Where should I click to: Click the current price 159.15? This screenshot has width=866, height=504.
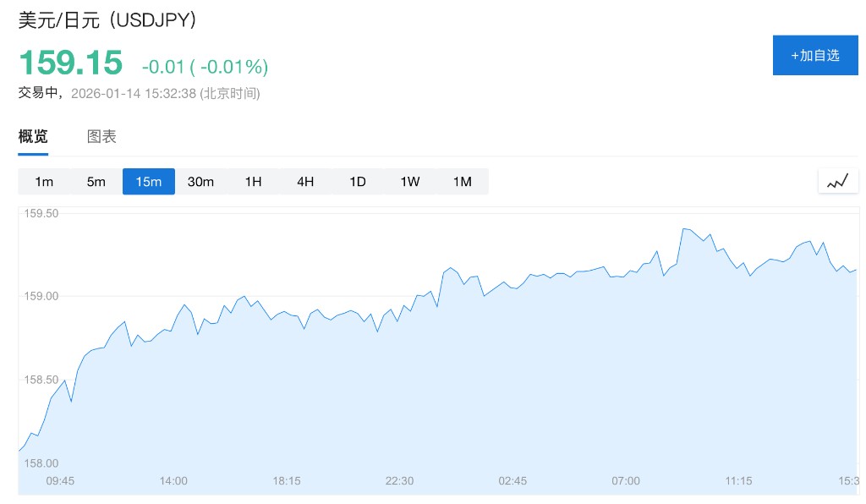tap(71, 63)
